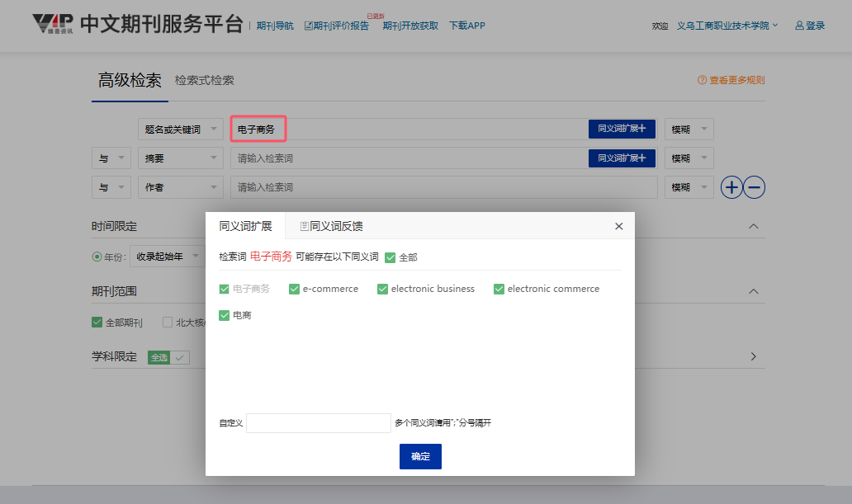Expand the 学科限定 section arrow
Viewport: 852px width, 504px height.
754,357
